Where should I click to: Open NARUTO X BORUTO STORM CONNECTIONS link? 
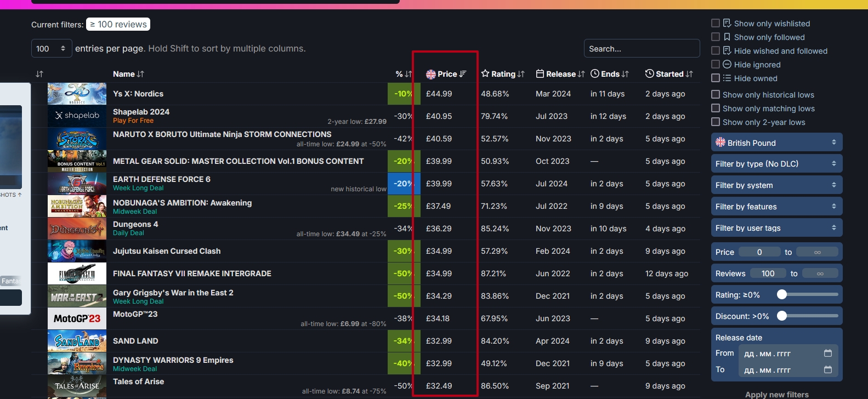tap(222, 134)
